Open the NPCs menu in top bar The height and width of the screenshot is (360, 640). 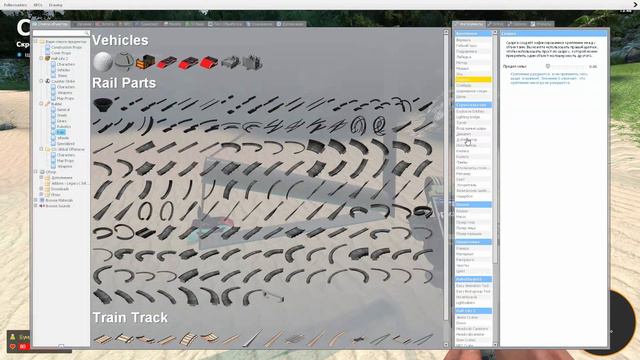coord(38,5)
